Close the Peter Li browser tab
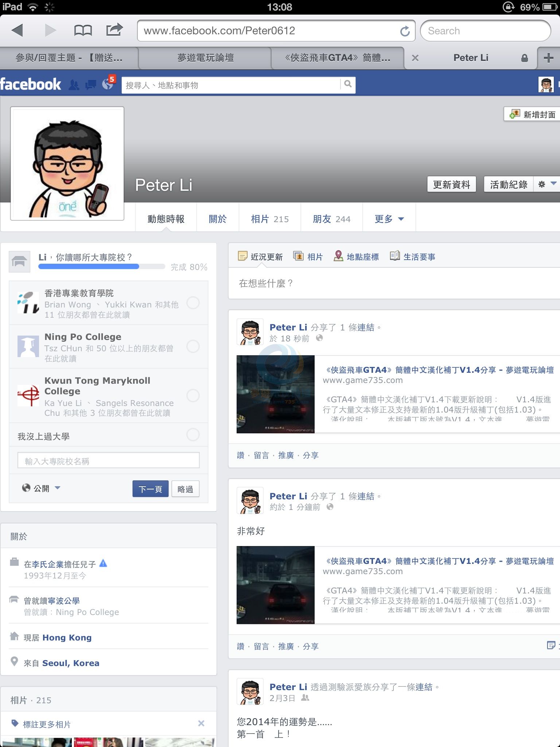Image resolution: width=560 pixels, height=747 pixels. pos(415,58)
